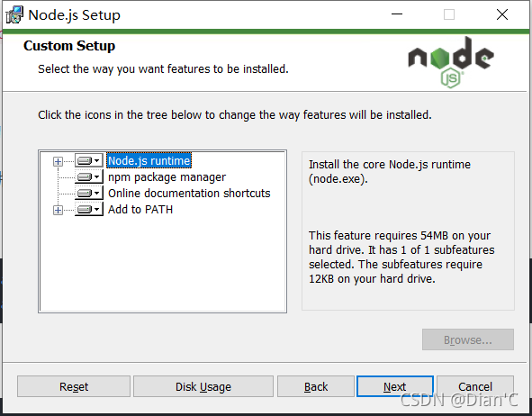The image size is (532, 416).
Task: Click the Node.js logo in header
Action: click(451, 62)
